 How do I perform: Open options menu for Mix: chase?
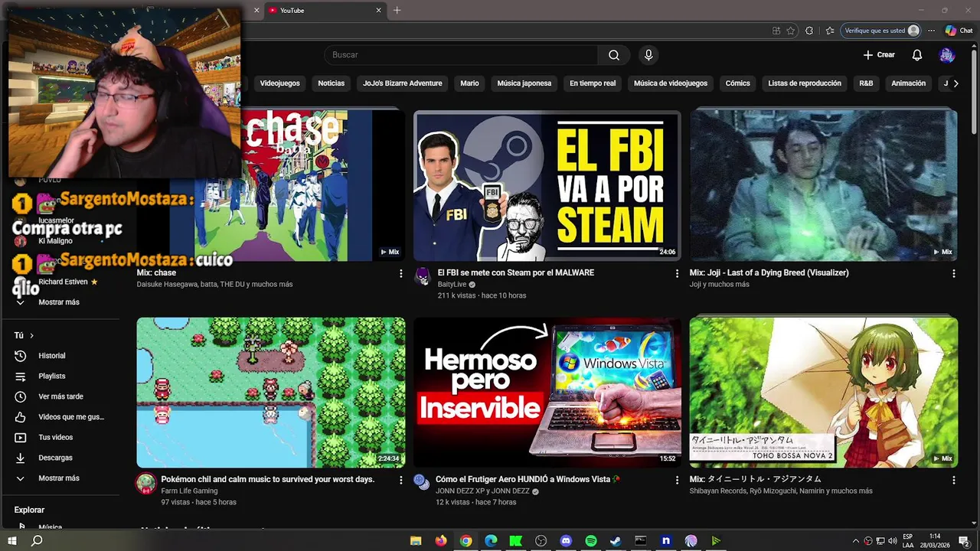coord(400,273)
